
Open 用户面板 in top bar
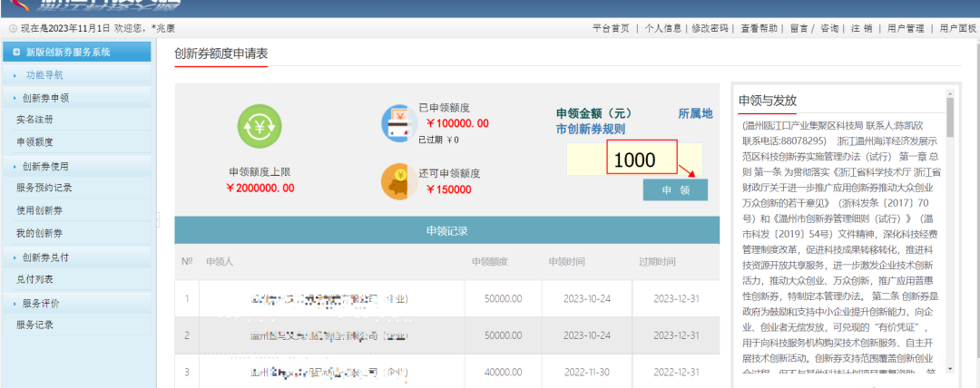958,28
